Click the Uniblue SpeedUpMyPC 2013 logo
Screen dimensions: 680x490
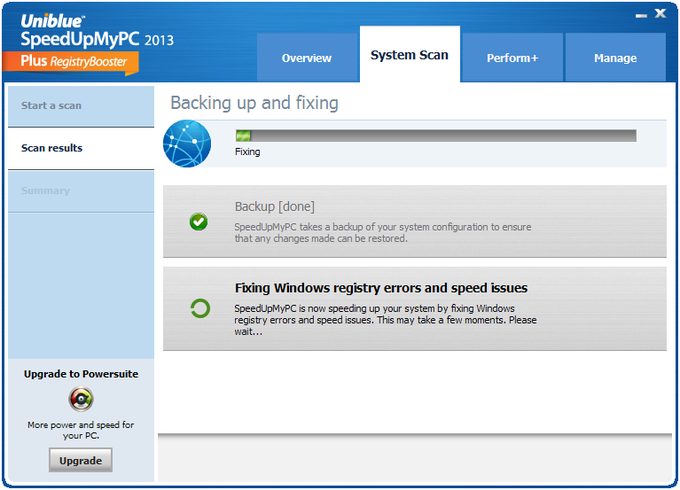[97, 31]
